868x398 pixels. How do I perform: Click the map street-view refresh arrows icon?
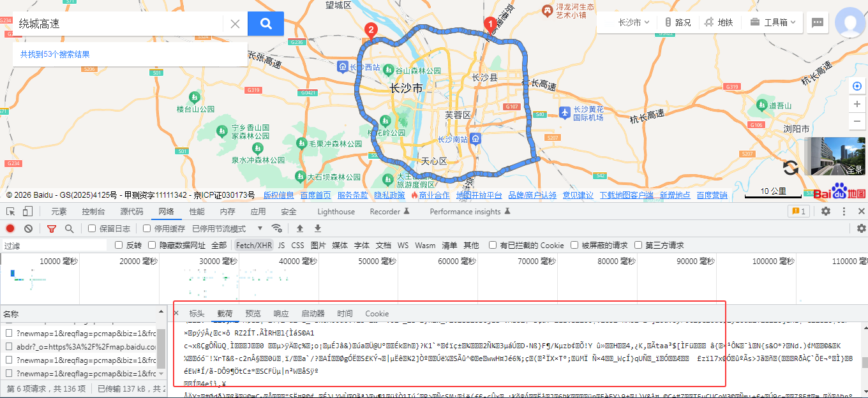(x=791, y=168)
